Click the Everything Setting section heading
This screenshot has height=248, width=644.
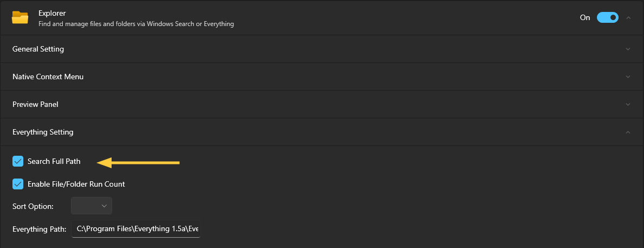(x=43, y=132)
